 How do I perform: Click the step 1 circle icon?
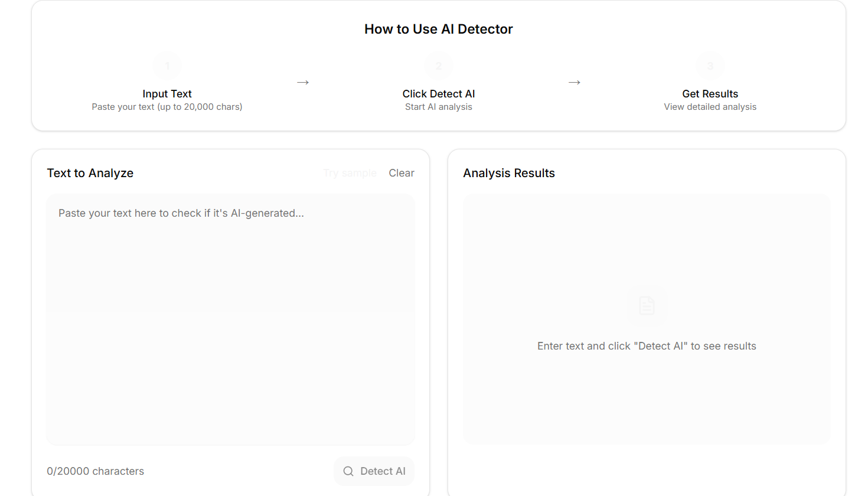coord(167,66)
